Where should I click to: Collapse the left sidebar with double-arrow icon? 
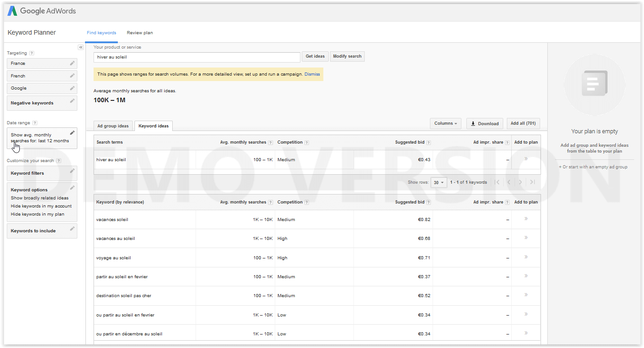point(80,47)
